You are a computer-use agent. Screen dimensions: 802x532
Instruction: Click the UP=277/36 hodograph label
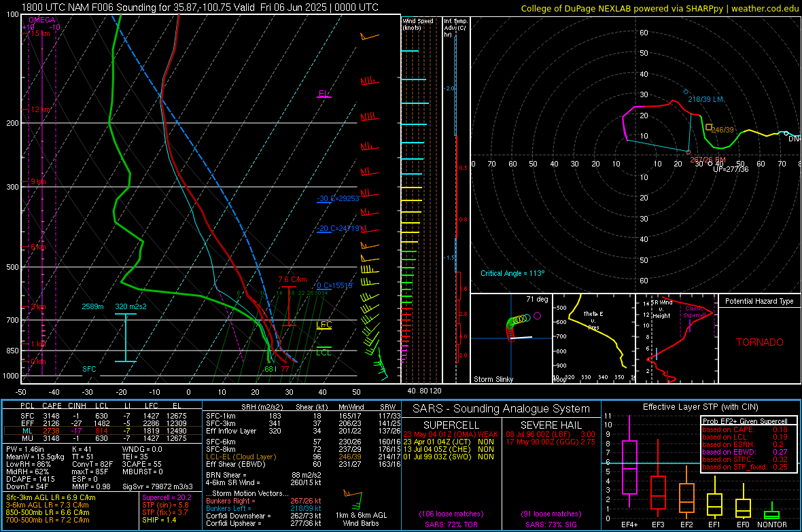[731, 169]
